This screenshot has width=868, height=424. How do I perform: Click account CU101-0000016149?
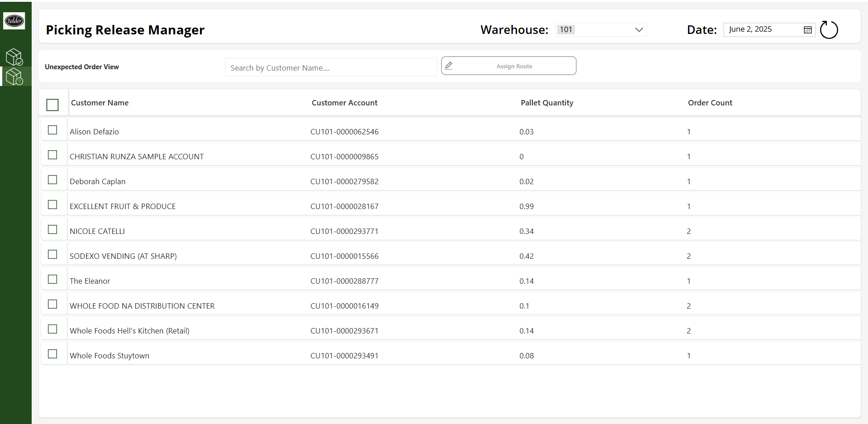tap(344, 306)
